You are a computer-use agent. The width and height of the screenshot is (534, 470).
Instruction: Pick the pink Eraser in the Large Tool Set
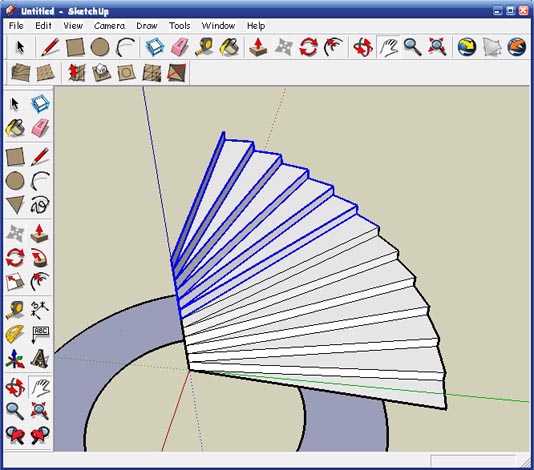coord(40,128)
